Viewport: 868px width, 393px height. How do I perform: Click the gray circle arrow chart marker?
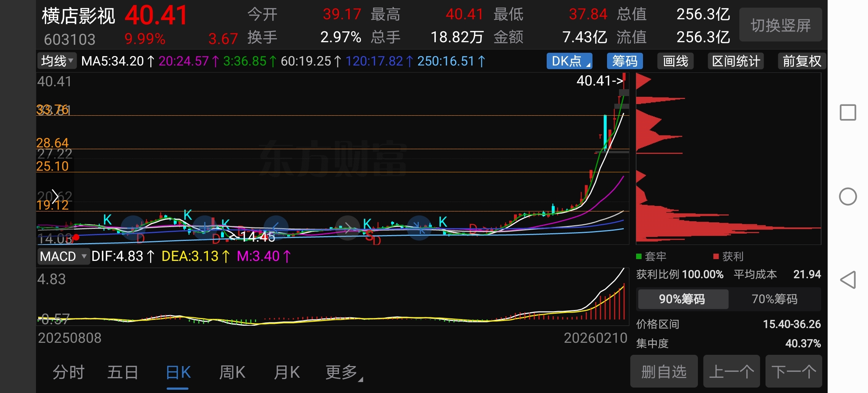(x=347, y=228)
